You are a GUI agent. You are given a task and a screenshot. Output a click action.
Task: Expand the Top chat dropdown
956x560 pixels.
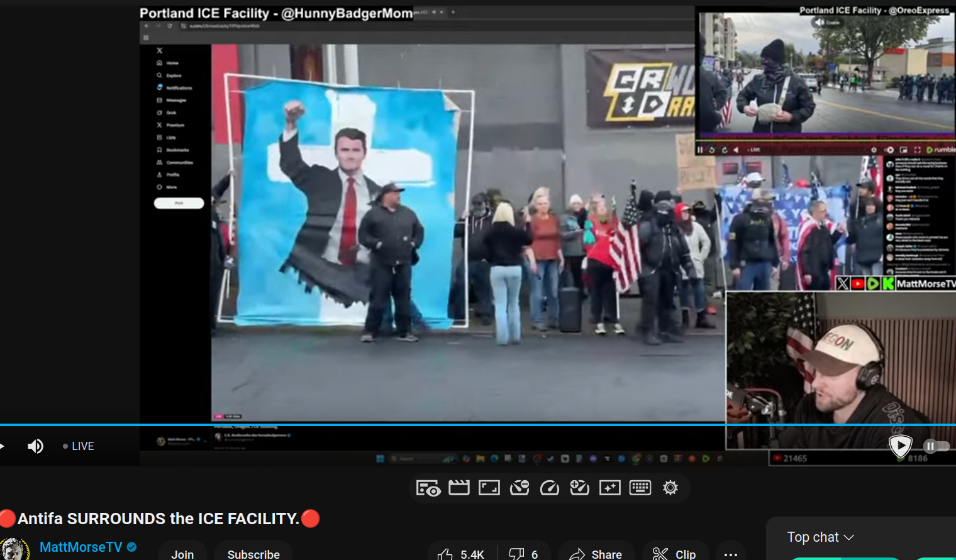click(x=820, y=537)
